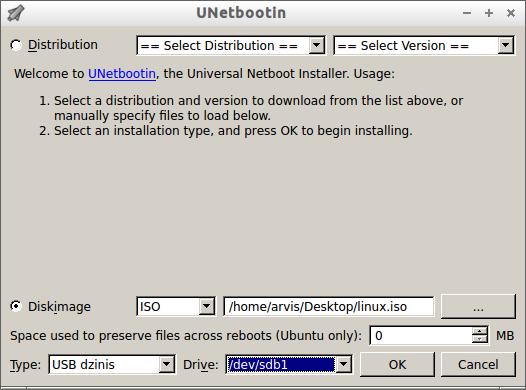526x390 pixels.
Task: Click the 'Space used to preserve files' label
Action: tap(186, 336)
